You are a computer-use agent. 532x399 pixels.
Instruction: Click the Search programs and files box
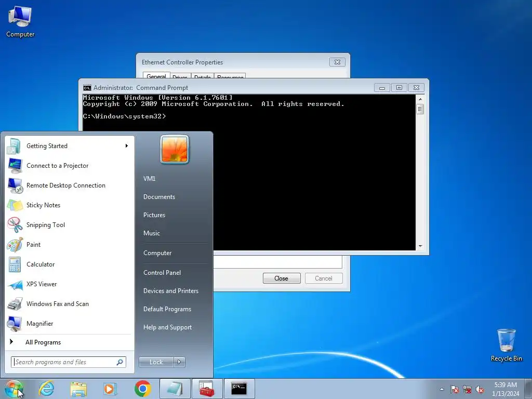click(68, 362)
